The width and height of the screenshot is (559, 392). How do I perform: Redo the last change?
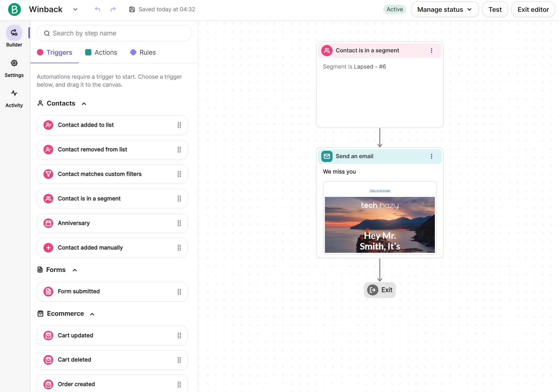click(x=113, y=9)
